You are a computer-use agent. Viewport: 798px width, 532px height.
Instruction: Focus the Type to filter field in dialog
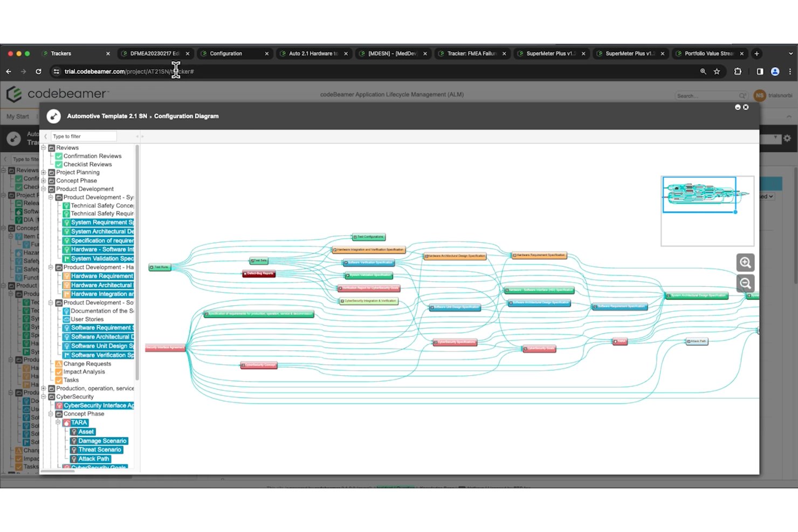(x=84, y=136)
